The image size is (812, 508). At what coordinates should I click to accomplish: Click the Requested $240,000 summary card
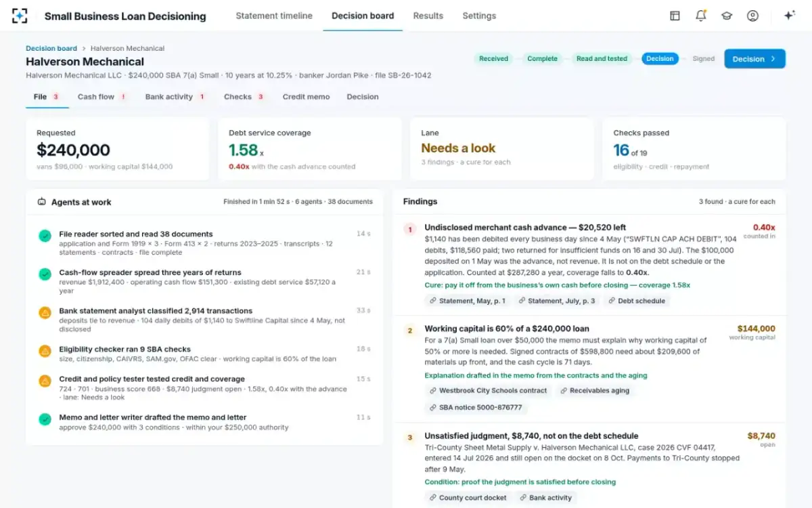tap(118, 149)
